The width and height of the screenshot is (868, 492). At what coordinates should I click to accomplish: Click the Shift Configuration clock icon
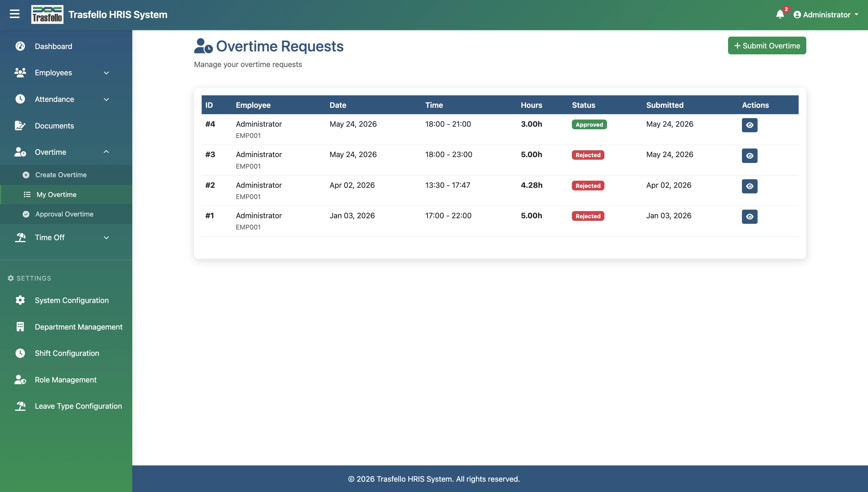[20, 353]
